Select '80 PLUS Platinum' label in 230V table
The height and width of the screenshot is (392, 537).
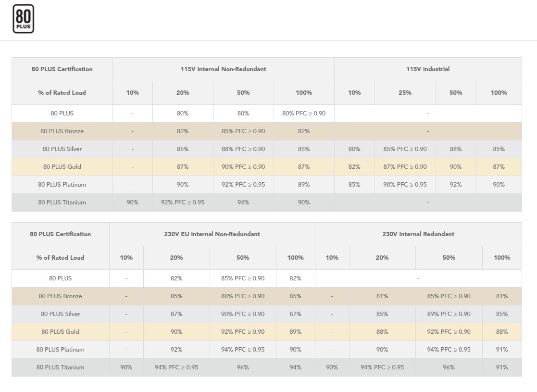[60, 350]
